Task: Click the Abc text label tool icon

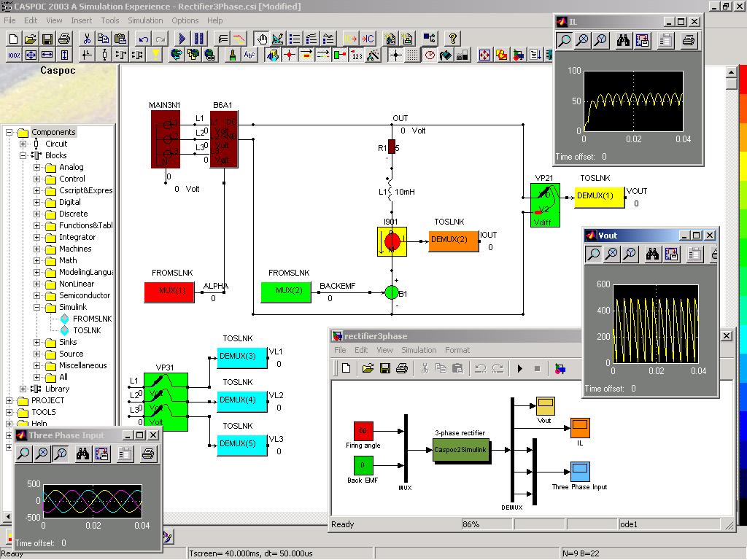Action: tap(249, 55)
